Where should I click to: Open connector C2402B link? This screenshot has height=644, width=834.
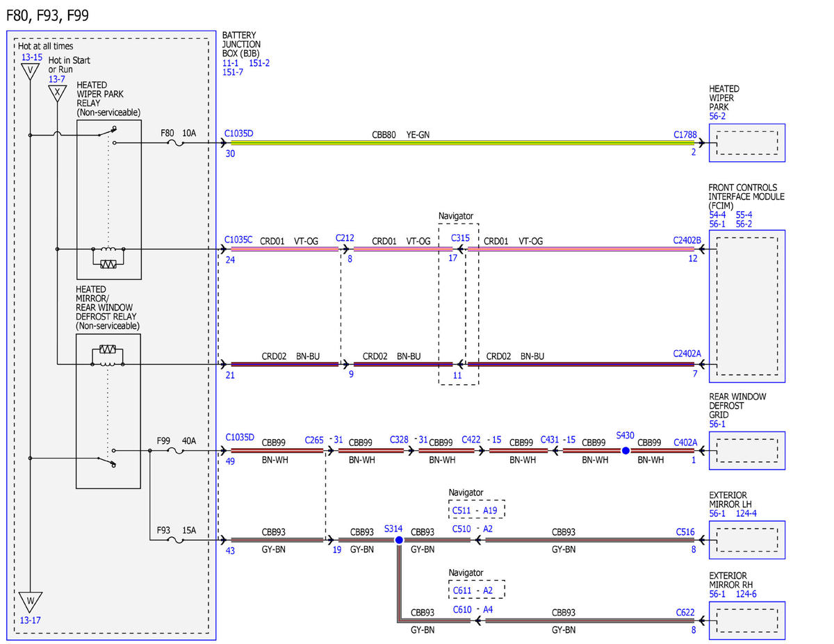point(687,240)
